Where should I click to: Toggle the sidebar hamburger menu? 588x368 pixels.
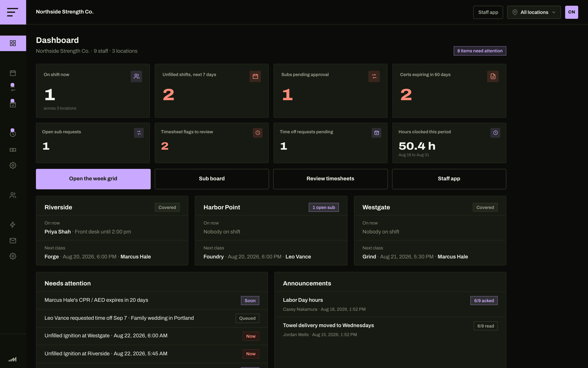point(13,12)
